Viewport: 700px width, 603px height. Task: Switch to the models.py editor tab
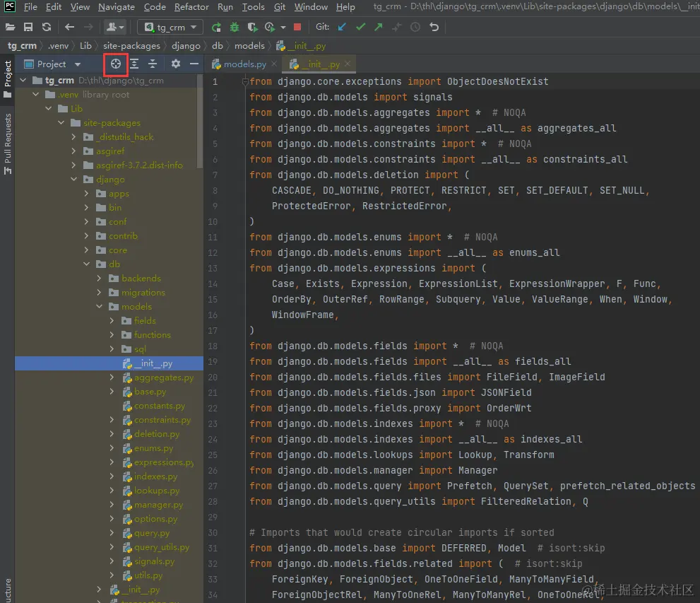click(x=244, y=64)
